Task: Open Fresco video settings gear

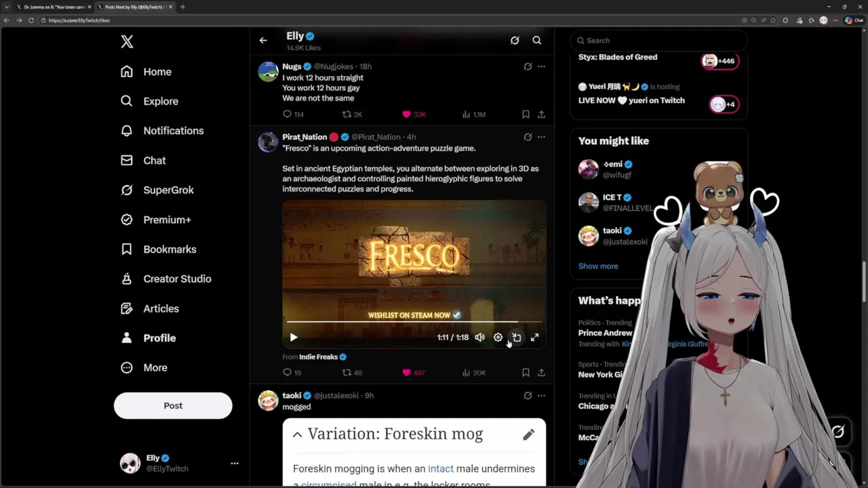Action: [x=498, y=338]
